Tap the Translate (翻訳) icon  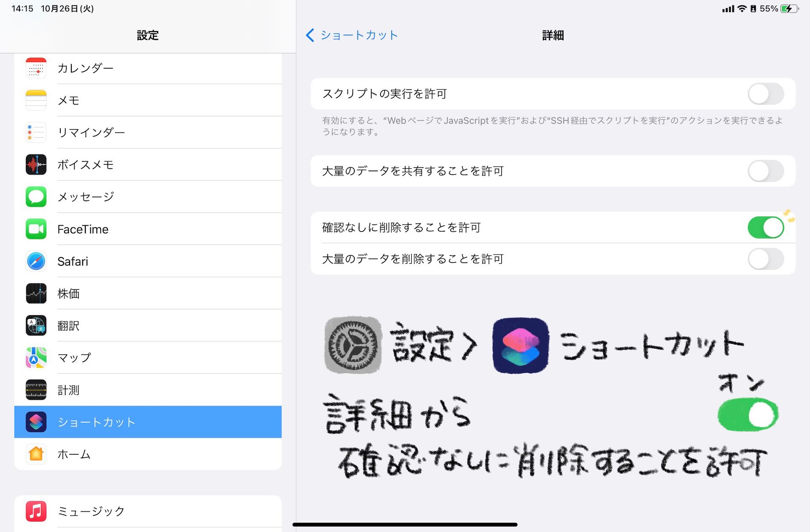click(36, 325)
